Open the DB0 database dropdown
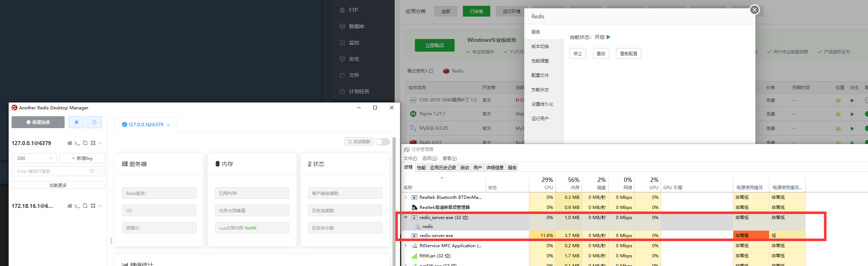The image size is (868, 266). (34, 158)
